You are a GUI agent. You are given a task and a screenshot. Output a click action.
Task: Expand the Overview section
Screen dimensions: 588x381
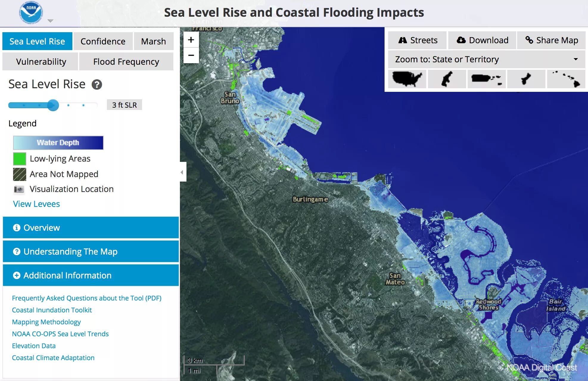pos(90,228)
